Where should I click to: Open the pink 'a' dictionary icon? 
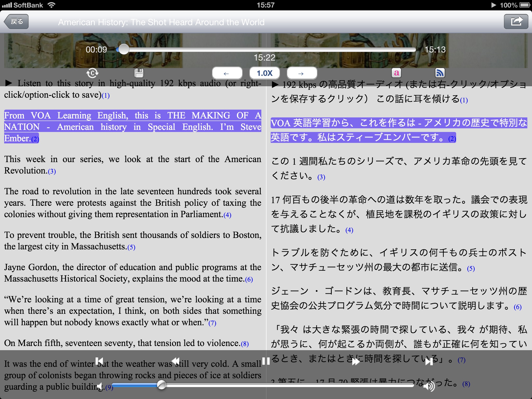click(396, 73)
